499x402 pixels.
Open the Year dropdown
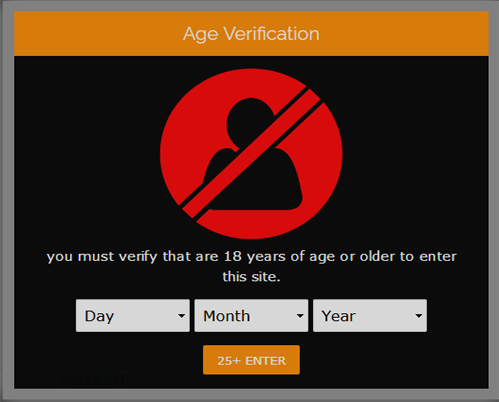pyautogui.click(x=370, y=315)
